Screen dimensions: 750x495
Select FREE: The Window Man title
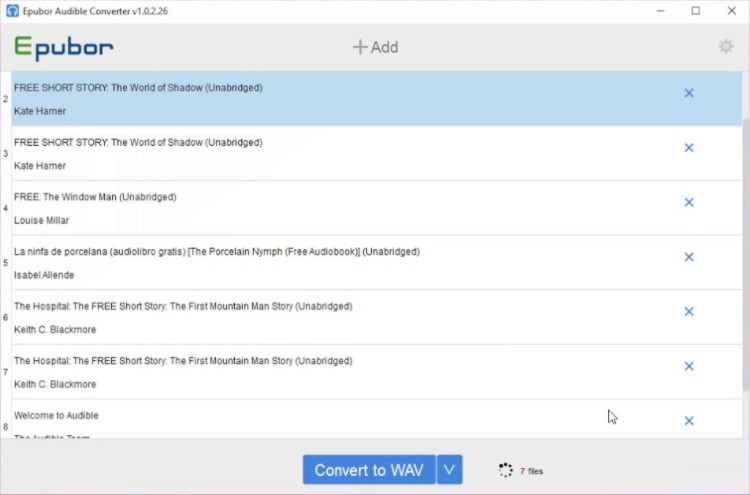coord(95,197)
